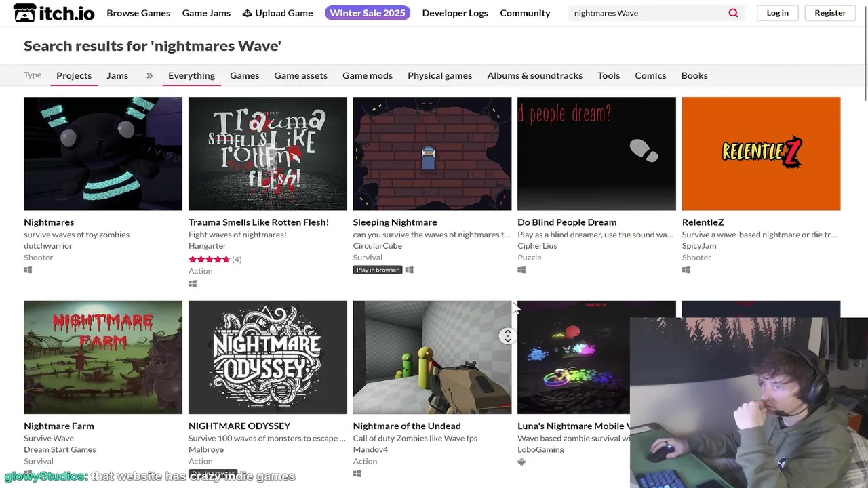Open the Nightmare Odyssey thumbnail
Screen dimensions: 868x488
click(x=268, y=357)
